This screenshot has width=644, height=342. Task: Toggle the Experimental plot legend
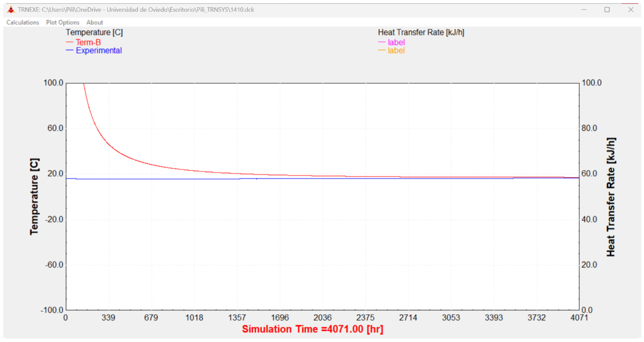coord(99,51)
